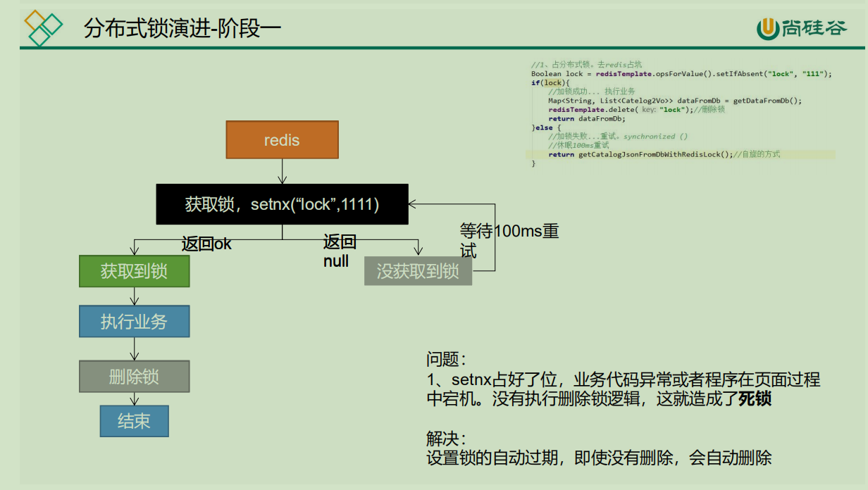Click the gray 没获取到锁 box
Viewport: 868px width, 490px height.
coord(418,271)
